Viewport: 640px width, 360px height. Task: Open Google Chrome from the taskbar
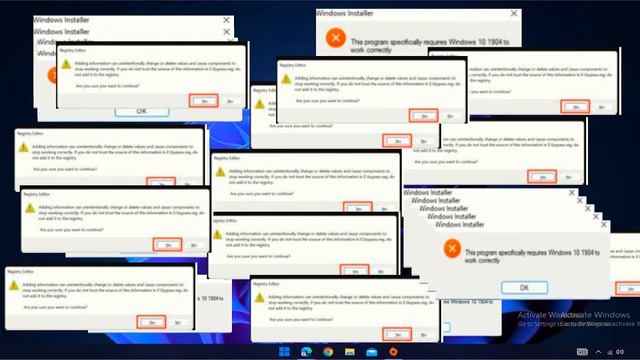point(328,351)
